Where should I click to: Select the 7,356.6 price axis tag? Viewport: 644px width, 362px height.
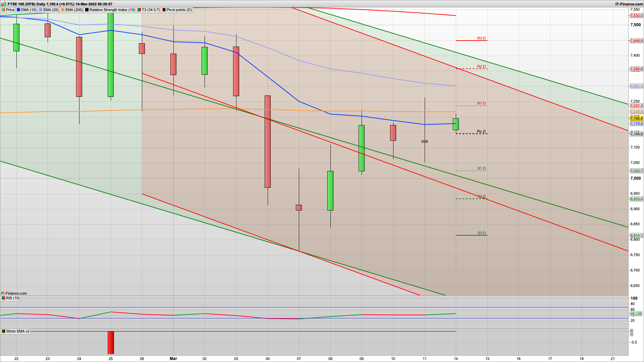(x=636, y=69)
